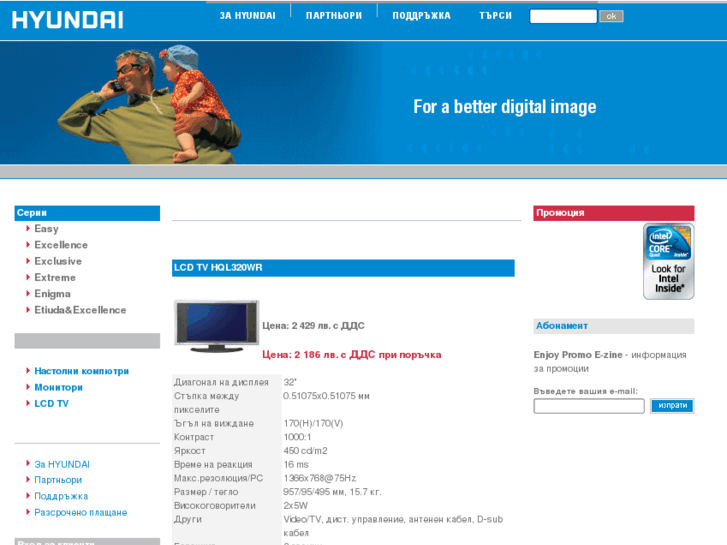Click the '450 cd/m2' brightness value
This screenshot has height=545, width=727.
pyautogui.click(x=306, y=451)
